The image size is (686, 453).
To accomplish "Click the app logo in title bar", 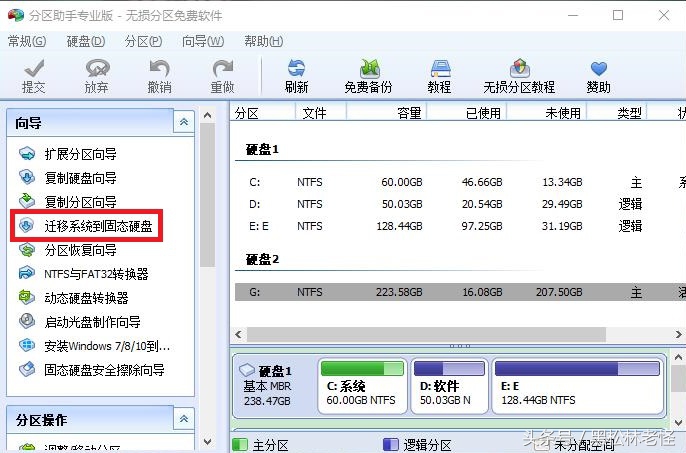I will point(16,15).
